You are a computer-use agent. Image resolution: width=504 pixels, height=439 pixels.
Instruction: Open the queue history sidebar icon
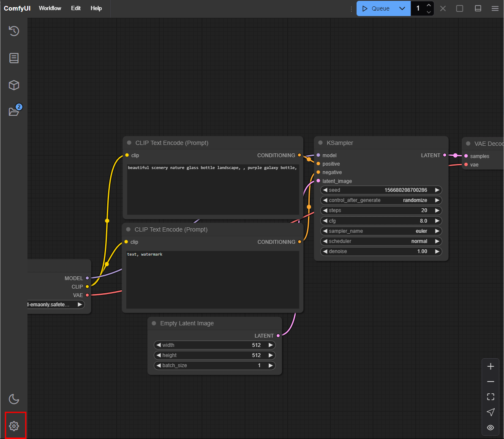(14, 31)
